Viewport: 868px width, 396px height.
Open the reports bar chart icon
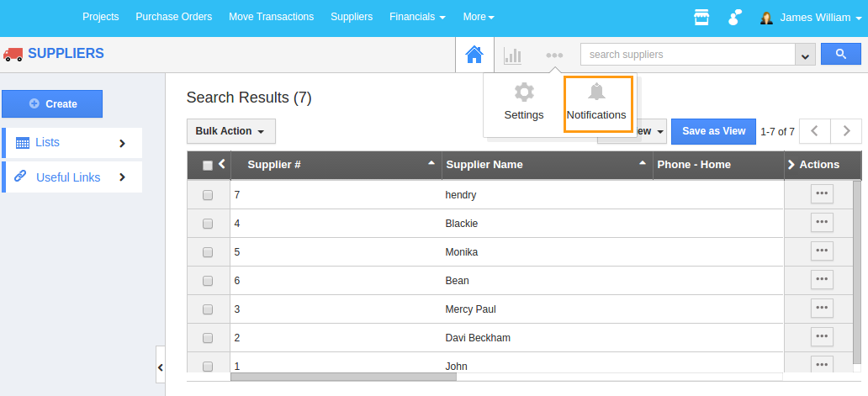click(x=512, y=55)
